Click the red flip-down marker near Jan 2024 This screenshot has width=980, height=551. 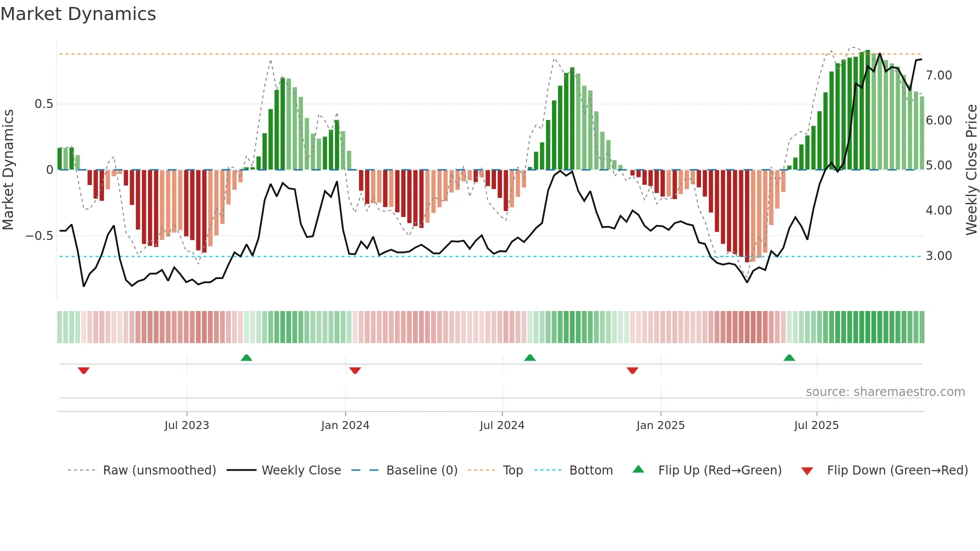pos(355,370)
